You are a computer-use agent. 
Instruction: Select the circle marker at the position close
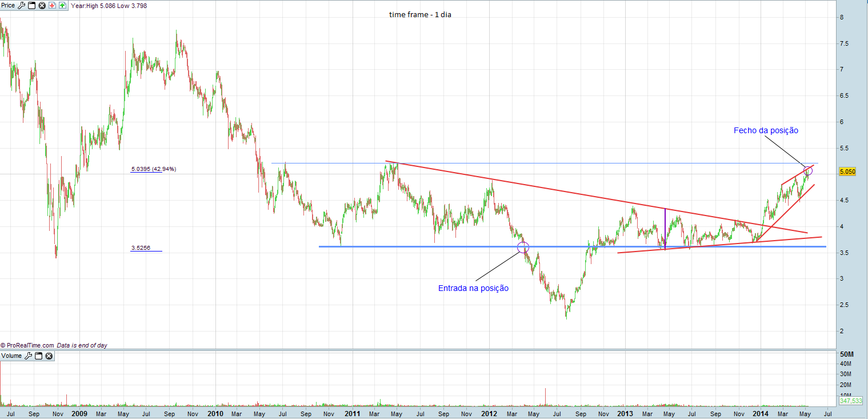807,170
